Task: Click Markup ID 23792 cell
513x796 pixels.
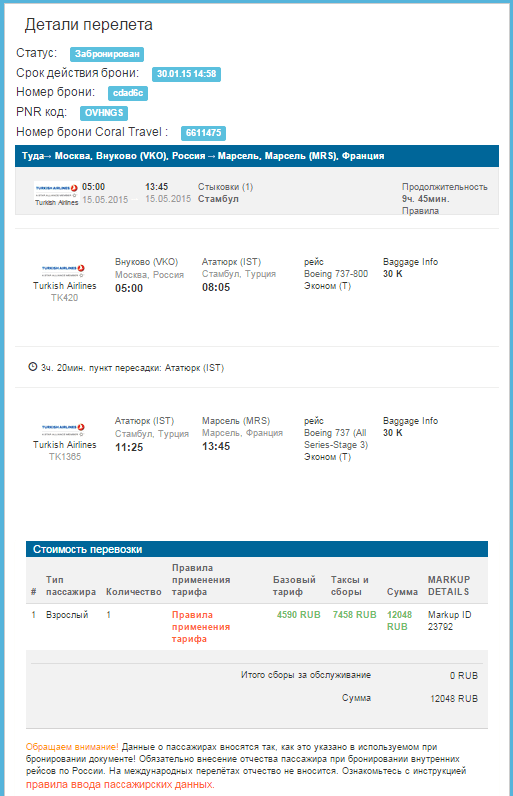Action: pyautogui.click(x=450, y=620)
